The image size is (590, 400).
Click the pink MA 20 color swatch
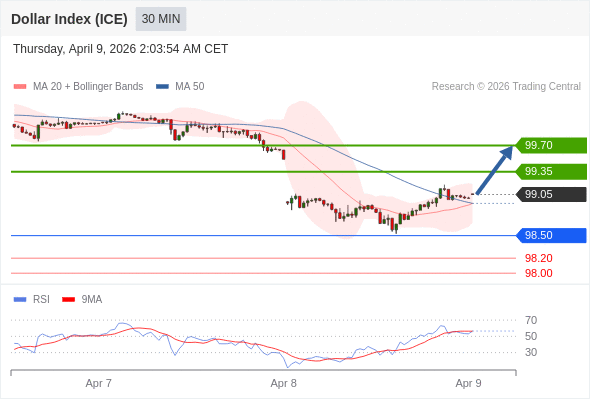point(20,87)
